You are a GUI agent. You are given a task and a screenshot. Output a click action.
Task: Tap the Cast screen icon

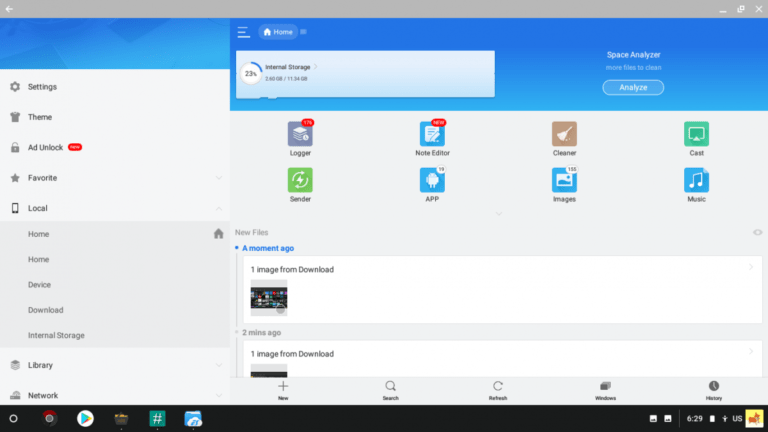[696, 134]
